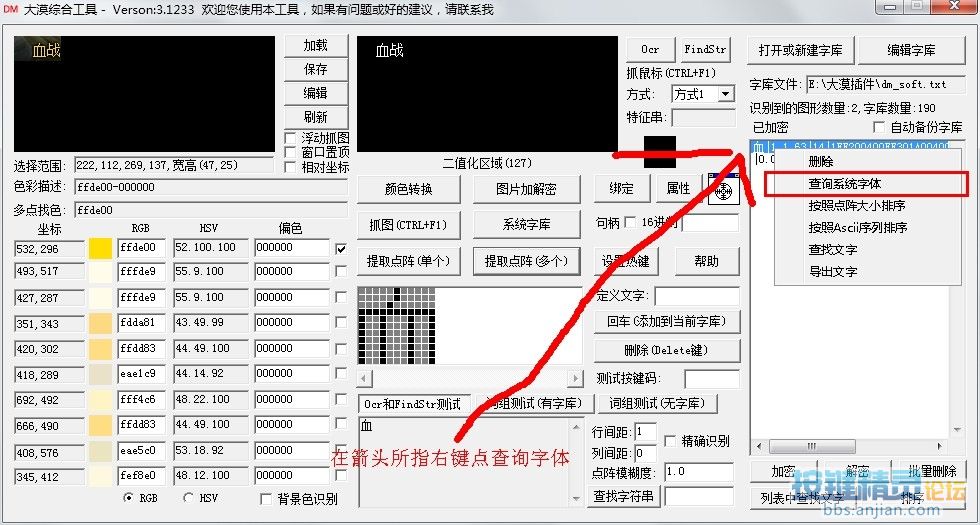Switch to 词组测试(无字库) tab

coord(658,403)
